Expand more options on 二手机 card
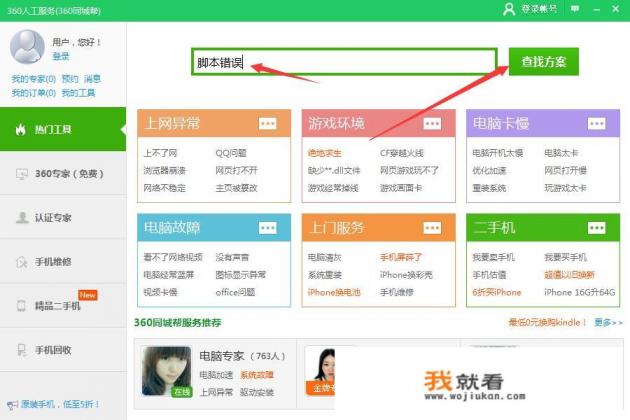 tap(597, 228)
